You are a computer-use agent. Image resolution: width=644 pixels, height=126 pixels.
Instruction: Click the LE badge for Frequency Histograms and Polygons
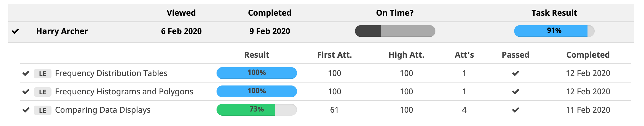pyautogui.click(x=43, y=92)
